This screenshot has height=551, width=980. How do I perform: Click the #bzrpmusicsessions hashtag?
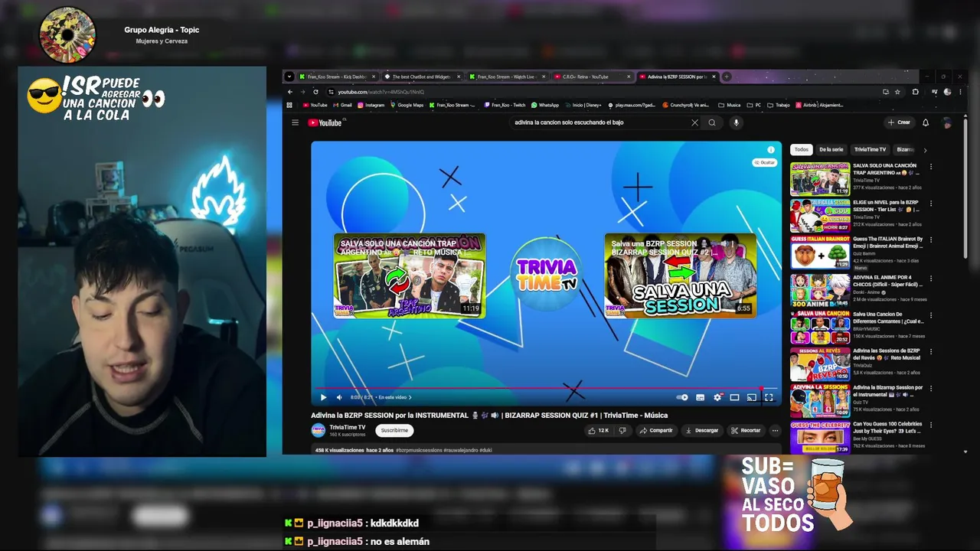pyautogui.click(x=417, y=450)
